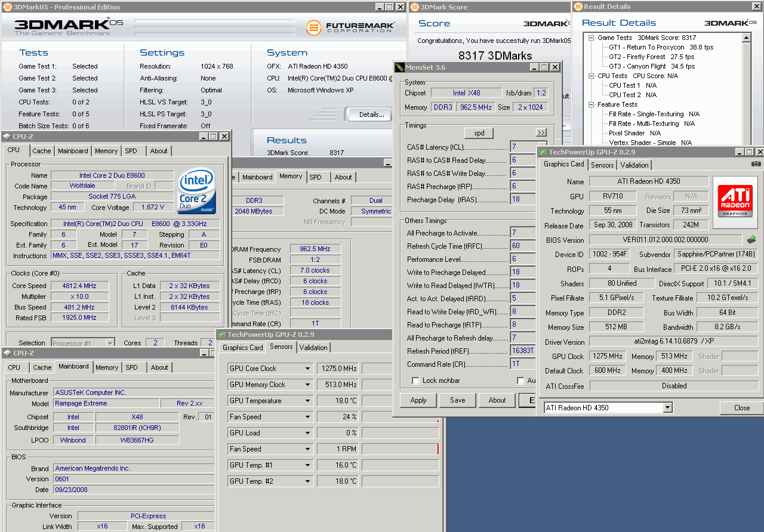Click the MemSet chipset value Intel X48
The width and height of the screenshot is (764, 532).
[466, 93]
